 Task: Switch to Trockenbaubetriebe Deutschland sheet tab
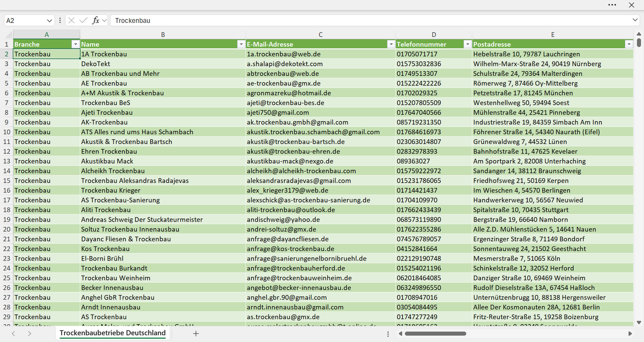click(x=113, y=333)
